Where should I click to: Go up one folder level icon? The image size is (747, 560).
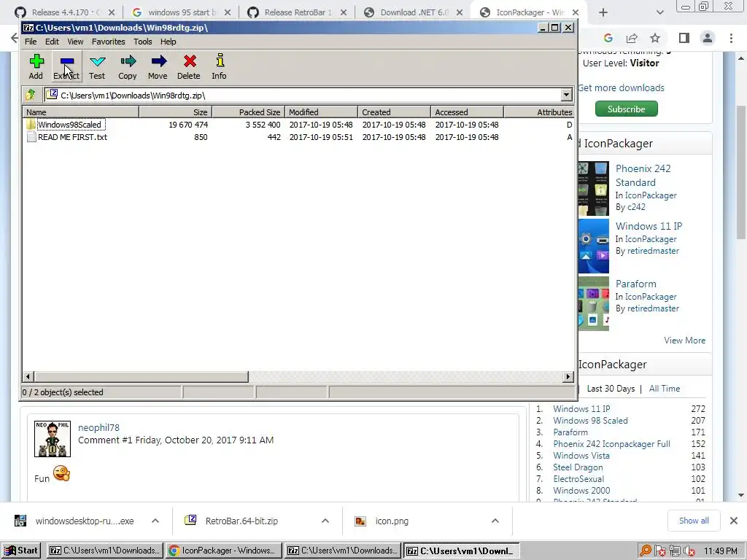click(x=31, y=95)
